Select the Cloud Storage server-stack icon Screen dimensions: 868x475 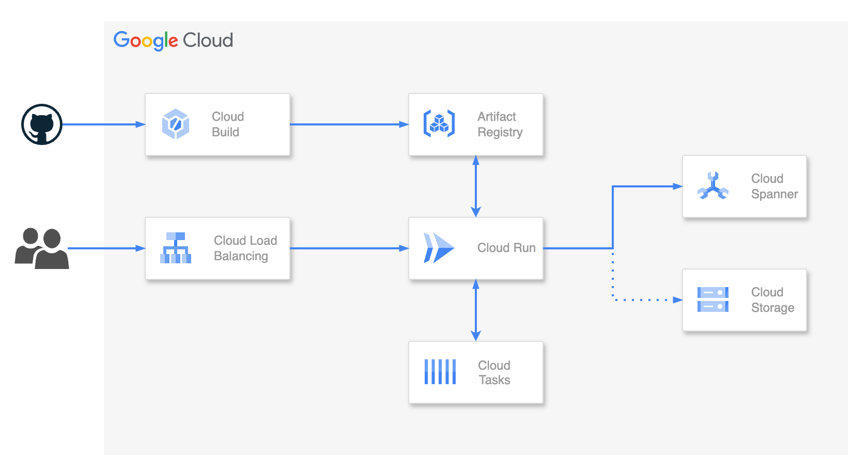[714, 300]
